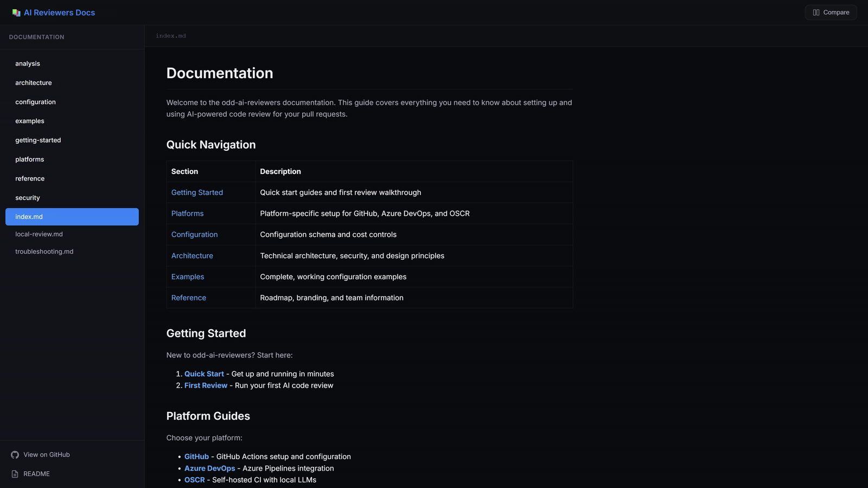Select index.md in the sidebar

(72, 217)
